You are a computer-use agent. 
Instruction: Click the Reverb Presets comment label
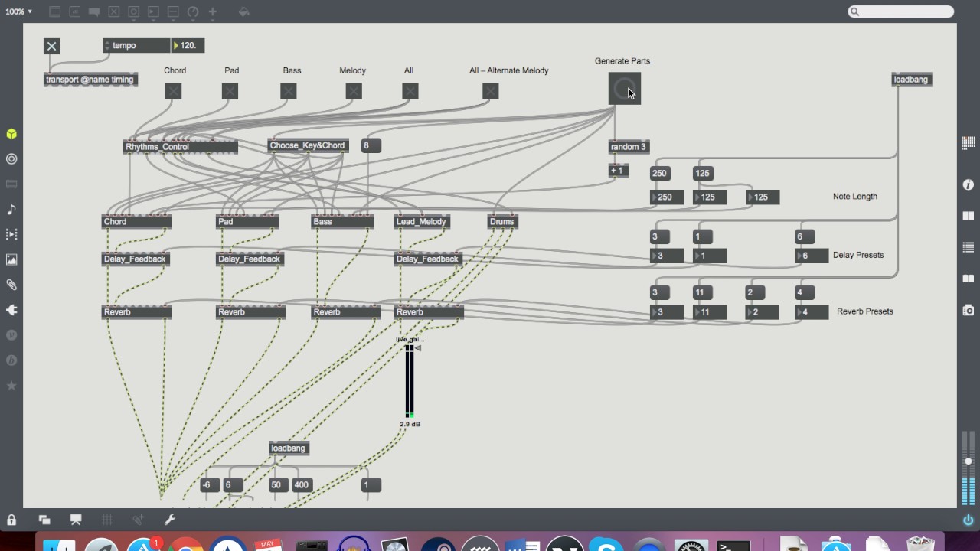click(x=865, y=311)
